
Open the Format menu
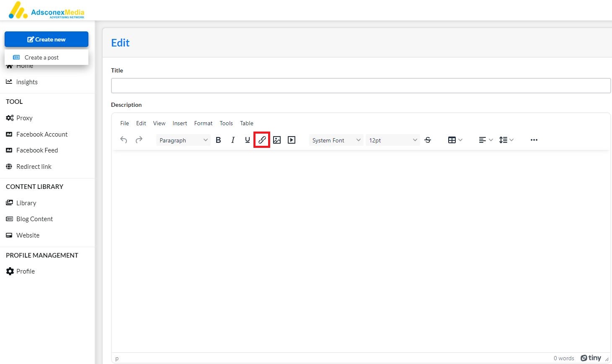[x=203, y=123]
